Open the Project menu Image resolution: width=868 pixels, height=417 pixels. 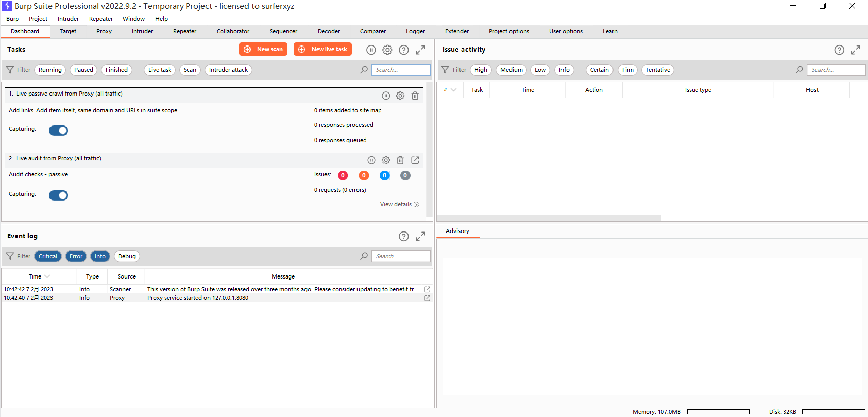click(x=38, y=19)
